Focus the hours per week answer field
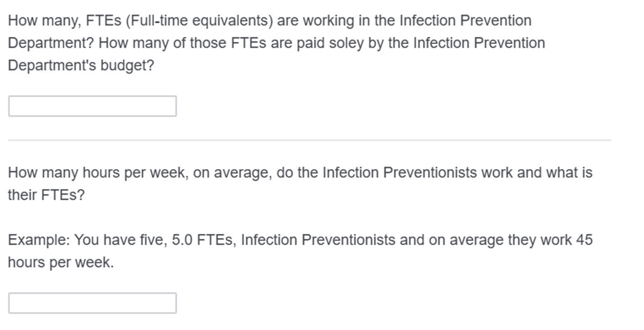The height and width of the screenshot is (330, 644). pyautogui.click(x=93, y=303)
